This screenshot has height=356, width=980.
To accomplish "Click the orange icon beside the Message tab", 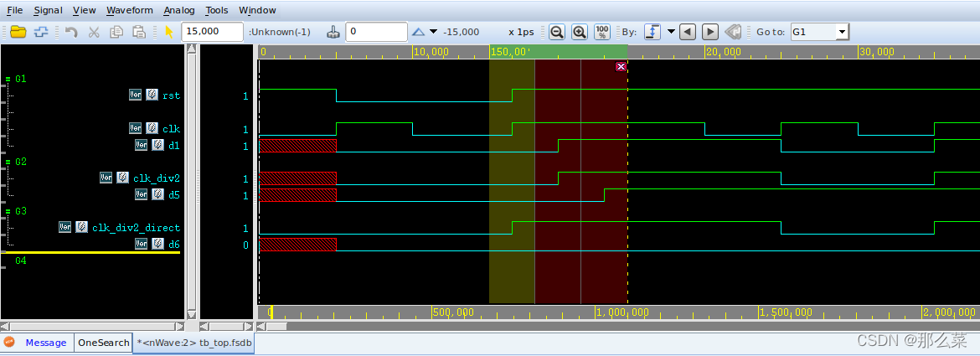I will [9, 342].
